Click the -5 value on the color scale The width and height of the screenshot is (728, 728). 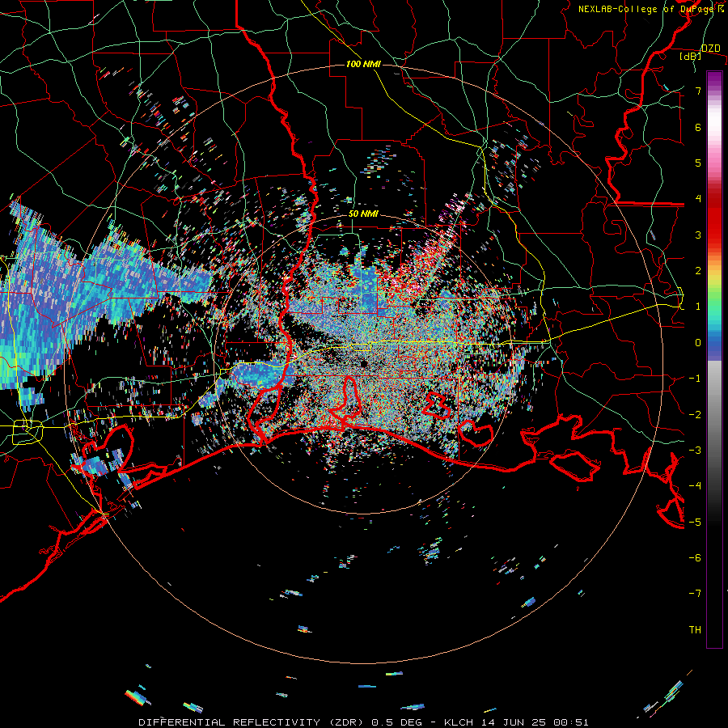(695, 523)
